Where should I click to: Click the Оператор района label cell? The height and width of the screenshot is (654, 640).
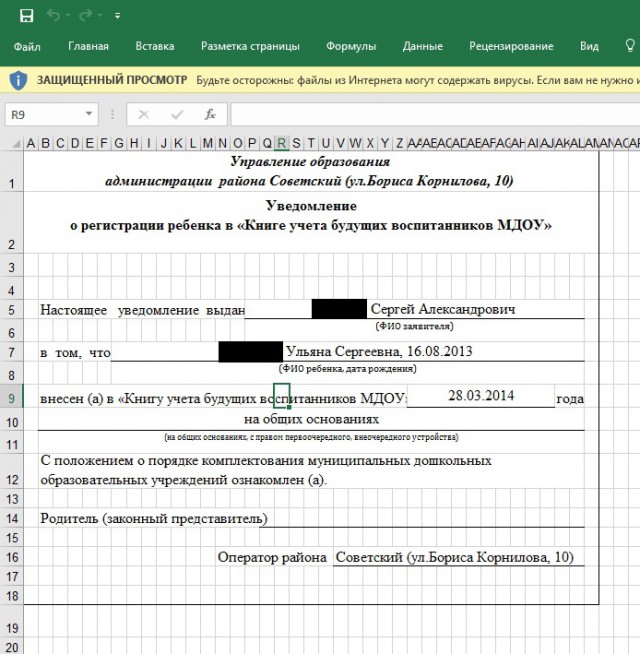(272, 557)
